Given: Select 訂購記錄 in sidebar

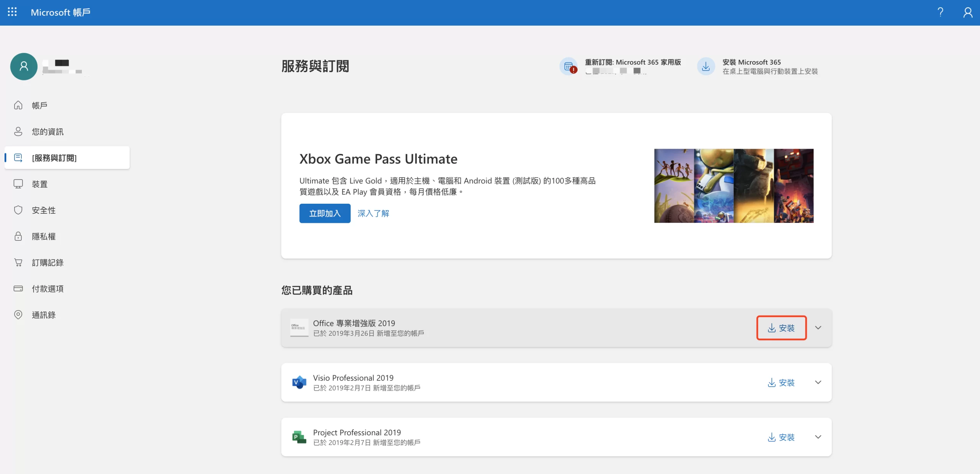Looking at the screenshot, I should [x=47, y=263].
